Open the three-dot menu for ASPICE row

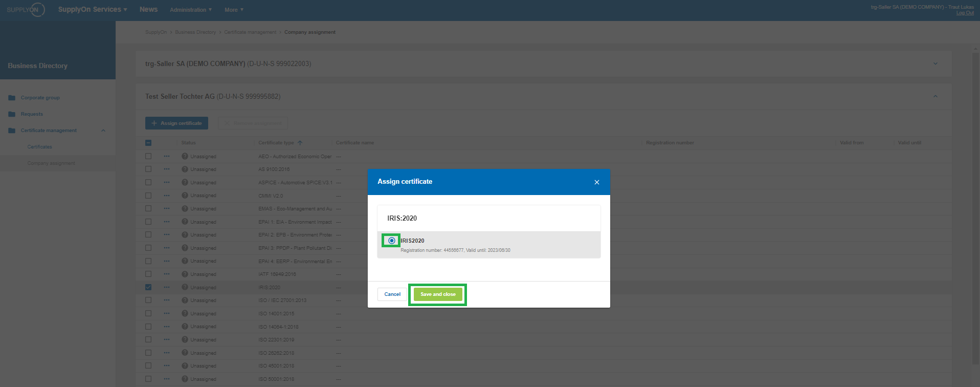point(167,182)
